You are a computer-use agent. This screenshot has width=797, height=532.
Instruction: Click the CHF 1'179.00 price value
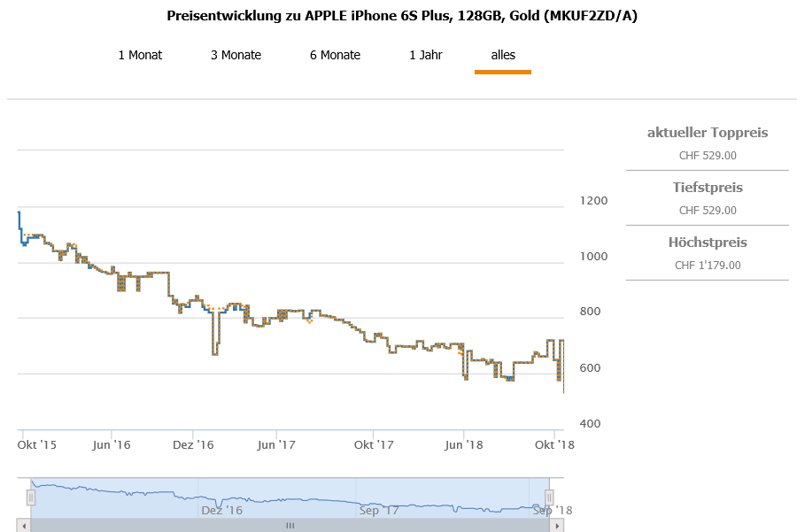pyautogui.click(x=708, y=265)
